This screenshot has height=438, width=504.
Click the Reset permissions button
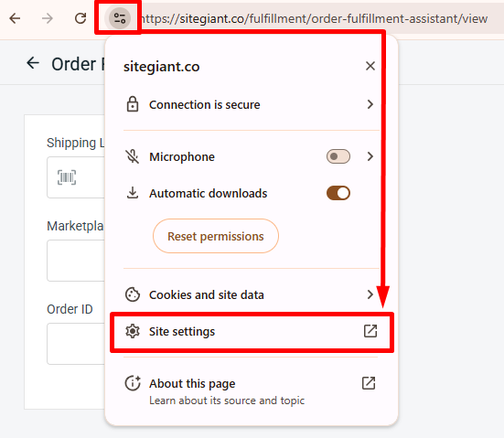coord(216,236)
